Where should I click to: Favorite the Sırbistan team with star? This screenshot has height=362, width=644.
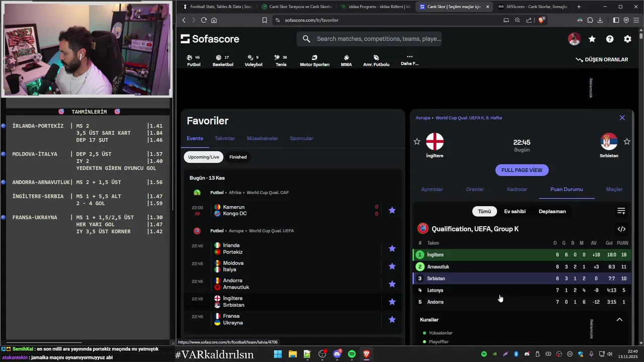click(627, 142)
